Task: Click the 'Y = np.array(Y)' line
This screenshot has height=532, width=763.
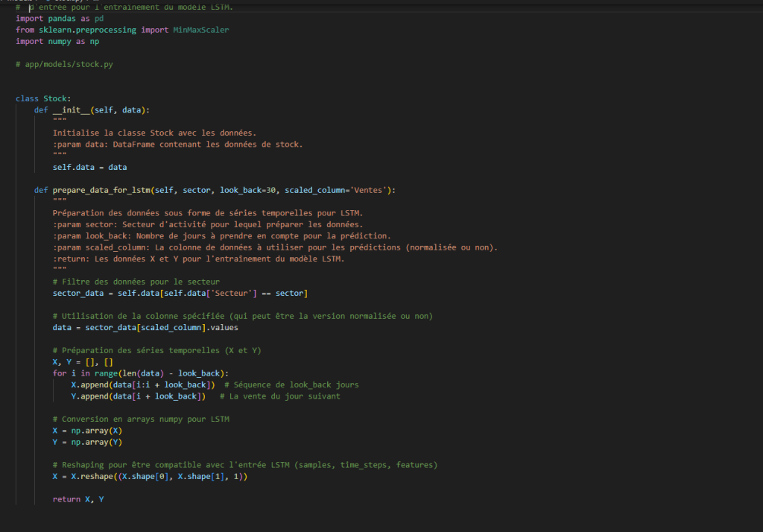Action: point(87,442)
